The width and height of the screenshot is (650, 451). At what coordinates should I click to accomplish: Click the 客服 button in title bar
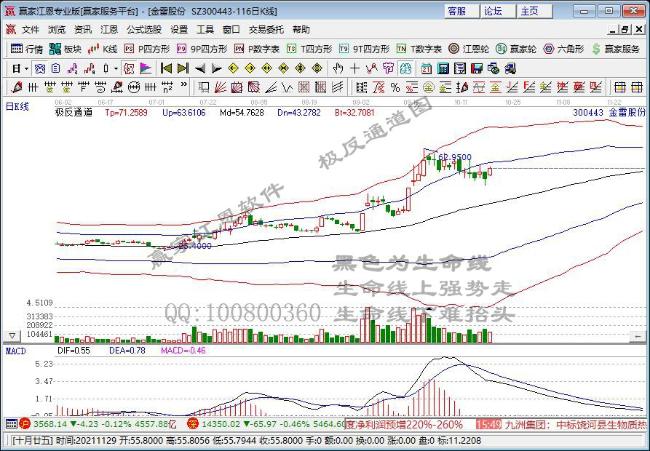(x=461, y=11)
